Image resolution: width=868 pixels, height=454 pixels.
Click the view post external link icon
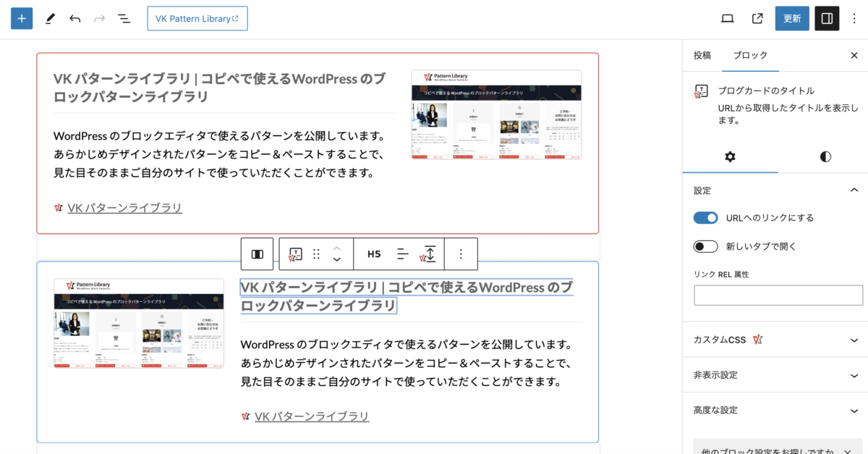pos(757,19)
